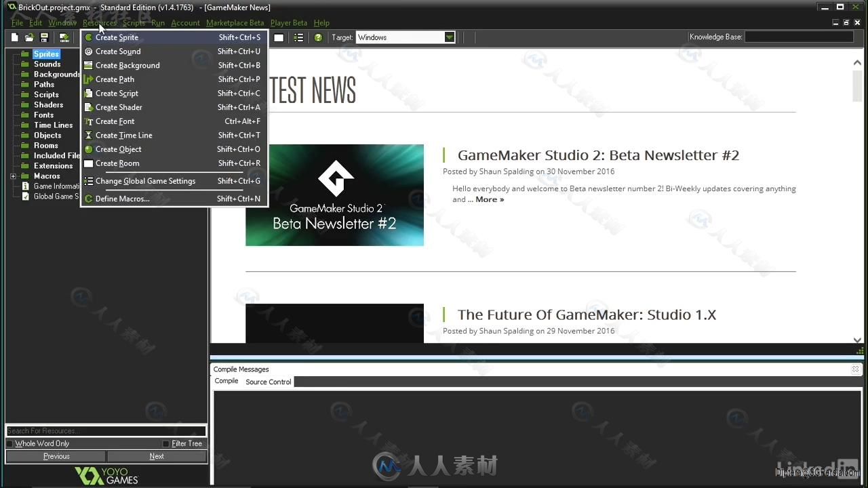Choose Create Sprite from Resources menu

[174, 37]
